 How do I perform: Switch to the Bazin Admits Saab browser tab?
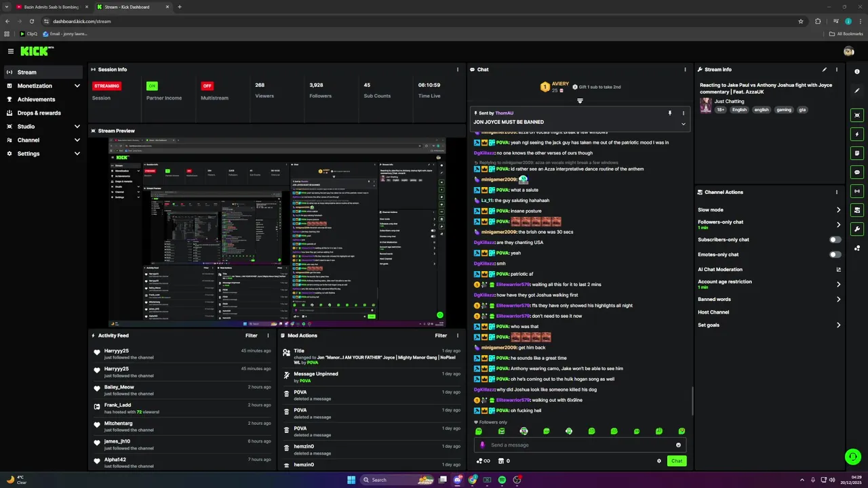[51, 7]
